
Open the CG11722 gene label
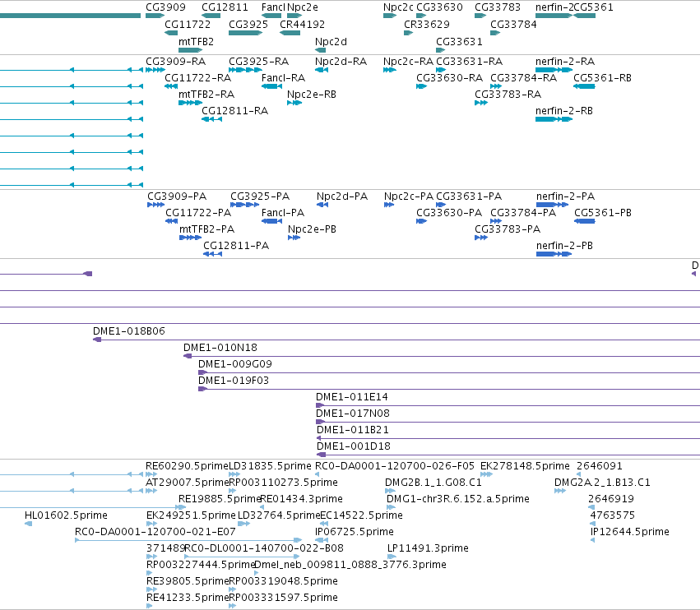[x=188, y=24]
